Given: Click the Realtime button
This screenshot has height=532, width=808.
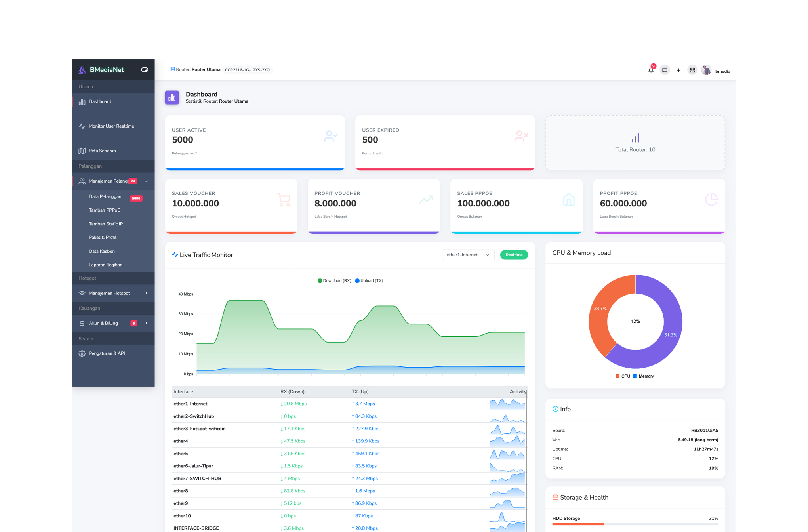Looking at the screenshot, I should coord(514,255).
